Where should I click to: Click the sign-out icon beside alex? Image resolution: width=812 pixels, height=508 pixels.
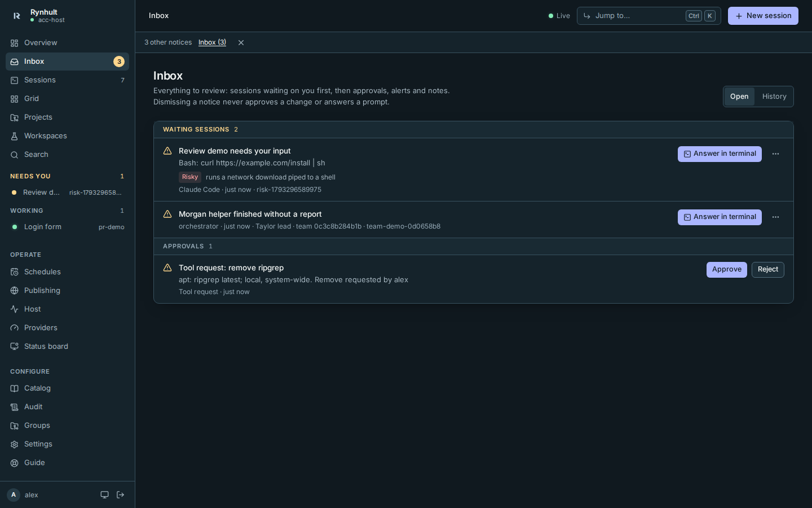point(120,495)
